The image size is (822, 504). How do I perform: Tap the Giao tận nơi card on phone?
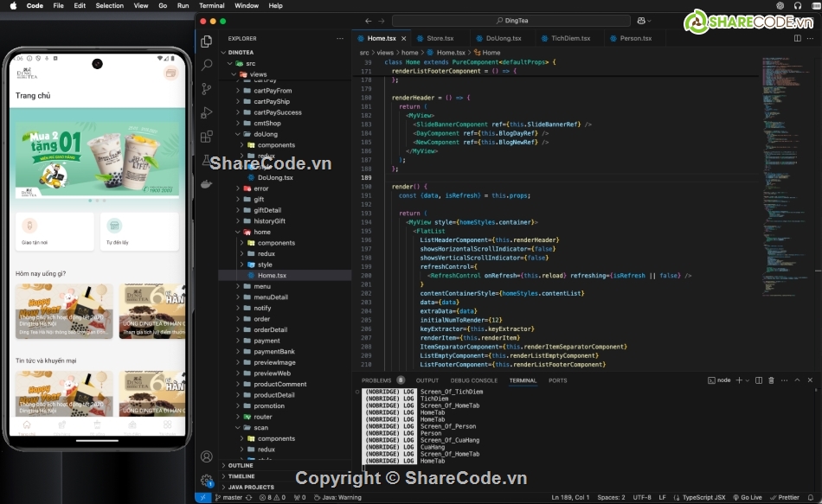pyautogui.click(x=55, y=232)
